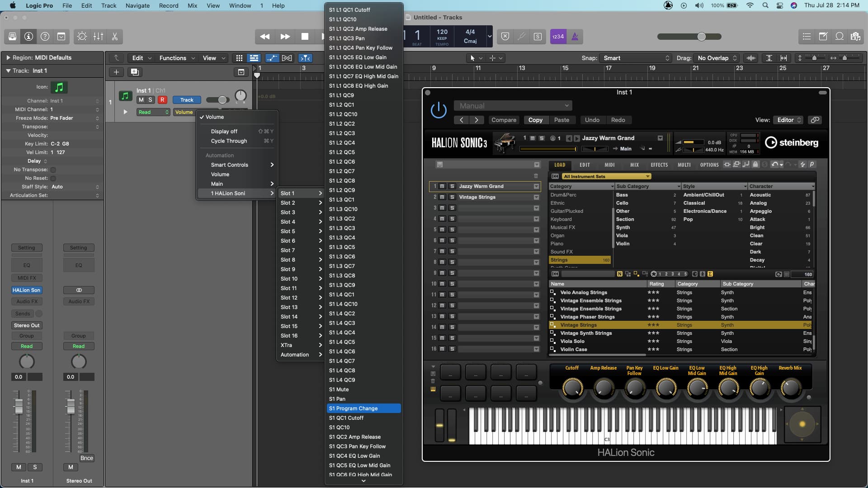
Task: Open the Inspector with the info icon
Action: pos(28,37)
